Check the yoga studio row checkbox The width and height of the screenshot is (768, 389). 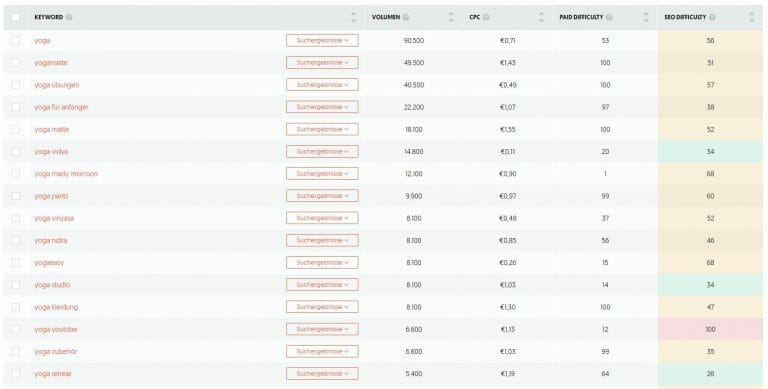[x=16, y=285]
